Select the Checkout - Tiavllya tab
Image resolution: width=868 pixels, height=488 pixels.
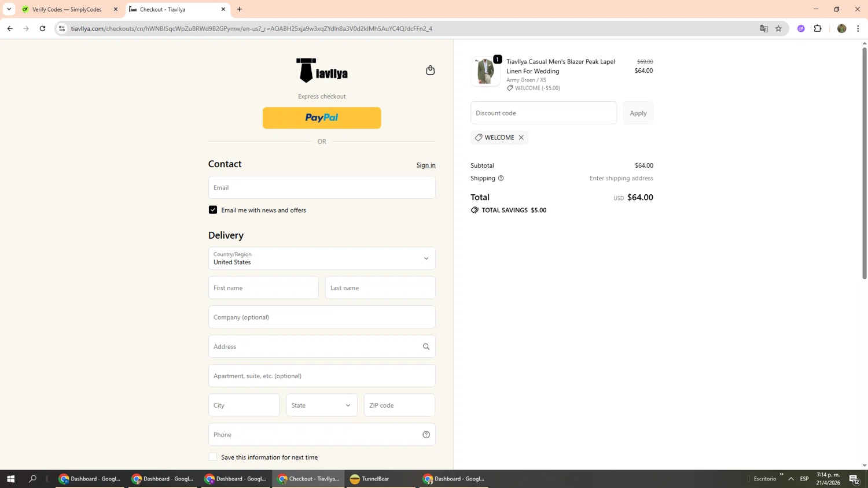pyautogui.click(x=178, y=9)
